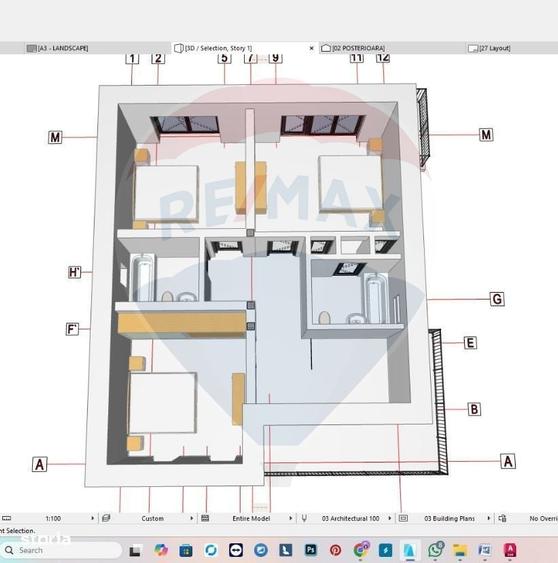Image resolution: width=558 pixels, height=563 pixels.
Task: Select grid marker F' on the left
Action: [73, 329]
